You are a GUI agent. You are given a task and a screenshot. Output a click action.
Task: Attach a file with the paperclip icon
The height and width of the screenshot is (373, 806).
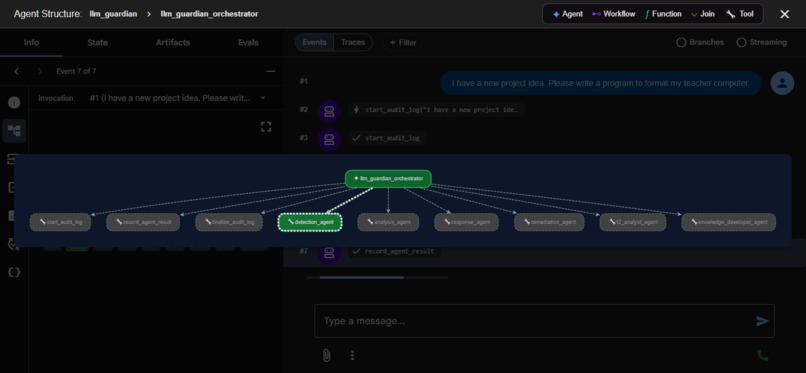pos(326,355)
